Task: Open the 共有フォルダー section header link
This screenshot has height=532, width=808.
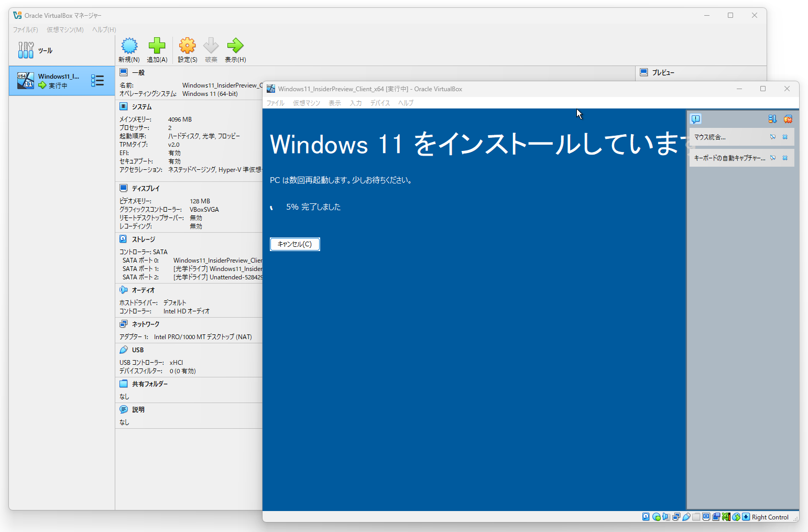Action: tap(150, 384)
